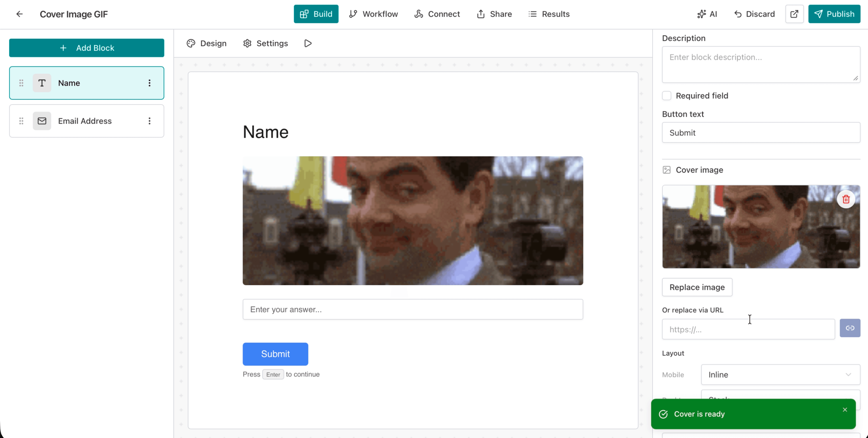Click the Design palette icon
Viewport: 868px width, 438px height.
coord(191,43)
